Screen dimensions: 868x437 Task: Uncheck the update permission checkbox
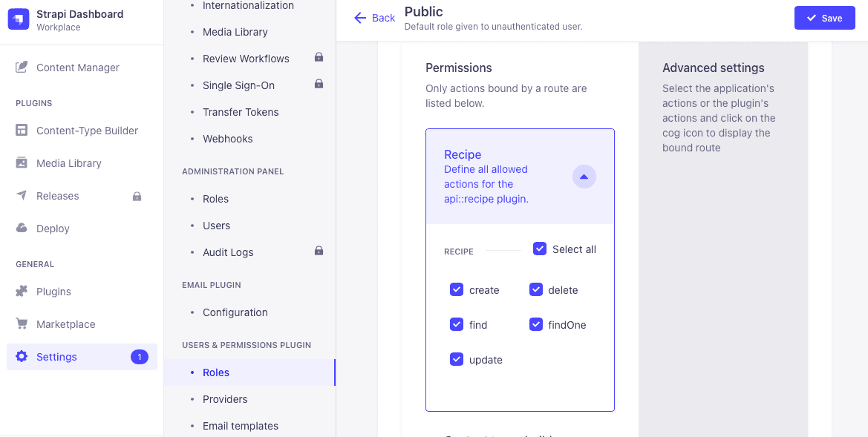[457, 359]
